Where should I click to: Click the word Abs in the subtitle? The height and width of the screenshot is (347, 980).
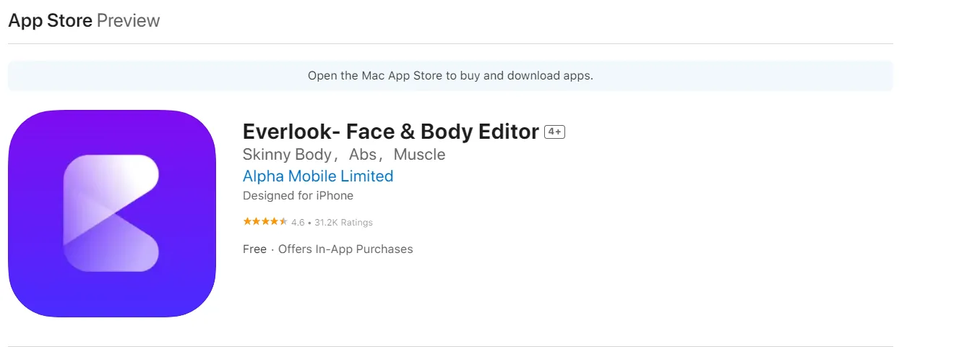point(363,155)
